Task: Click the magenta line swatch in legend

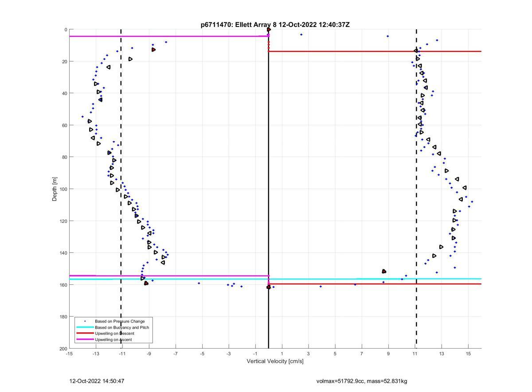Action: click(x=85, y=340)
